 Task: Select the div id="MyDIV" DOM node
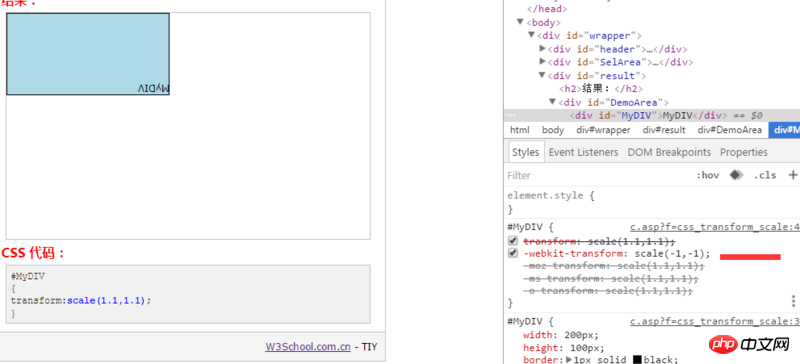[x=652, y=115]
